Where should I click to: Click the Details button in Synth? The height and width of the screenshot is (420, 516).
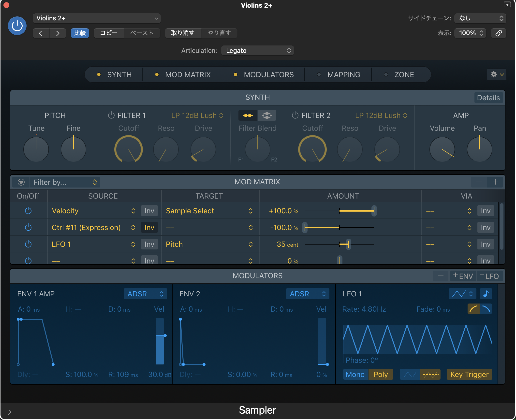[488, 98]
